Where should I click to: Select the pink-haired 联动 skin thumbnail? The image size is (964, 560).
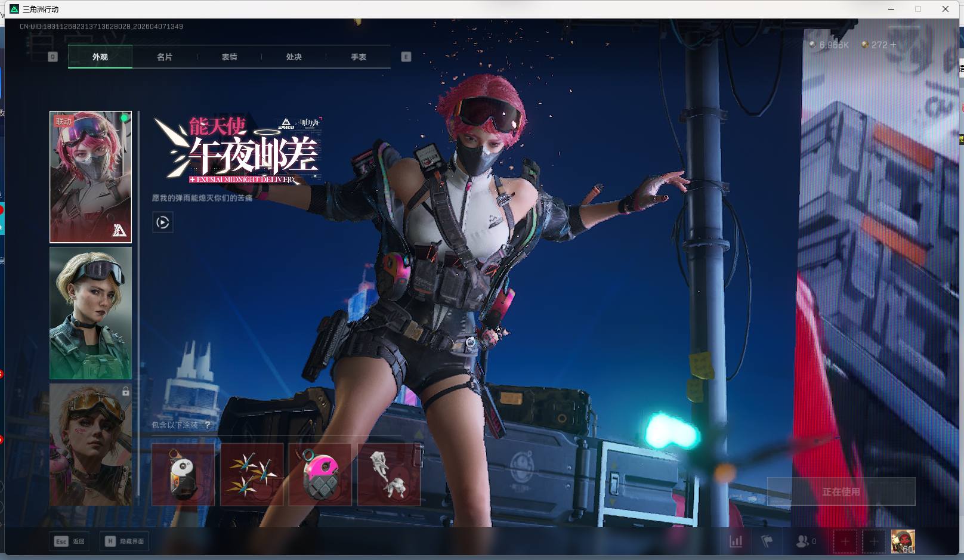point(91,177)
